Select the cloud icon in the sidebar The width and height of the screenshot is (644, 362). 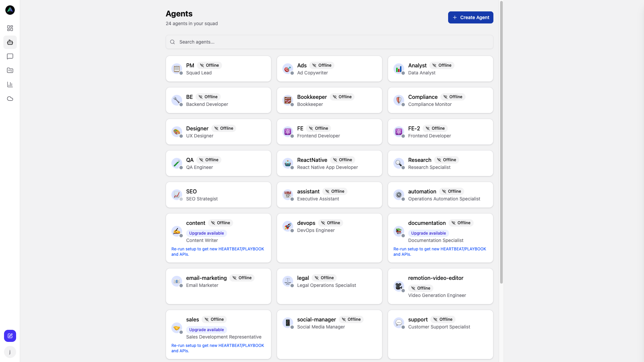[10, 99]
